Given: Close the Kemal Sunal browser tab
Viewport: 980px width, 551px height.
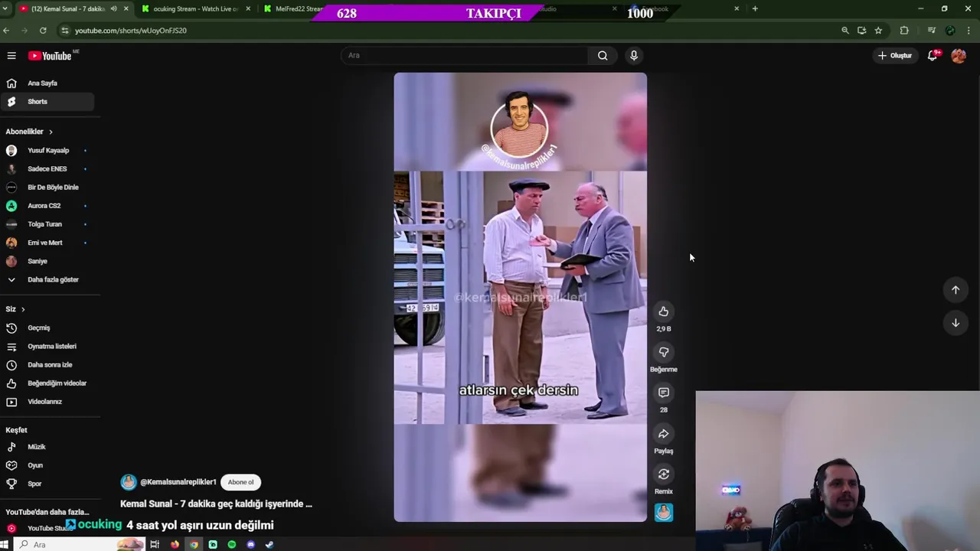Looking at the screenshot, I should 126,9.
